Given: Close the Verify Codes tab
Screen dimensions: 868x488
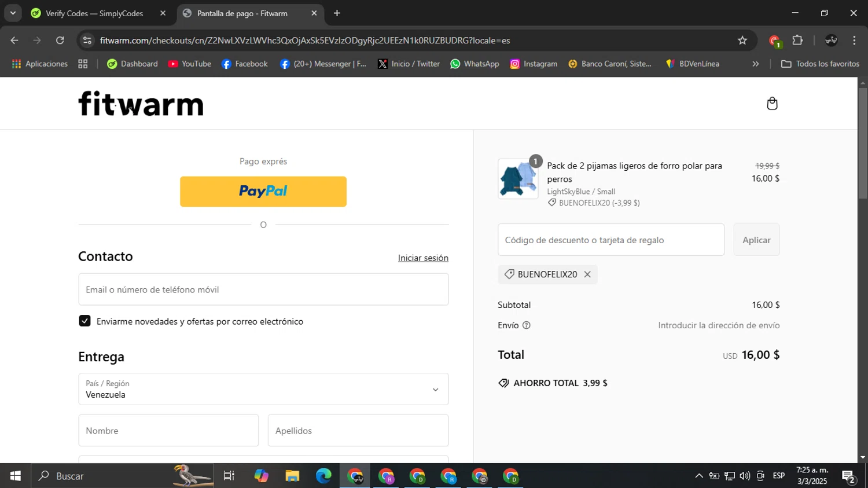Looking at the screenshot, I should tap(163, 13).
